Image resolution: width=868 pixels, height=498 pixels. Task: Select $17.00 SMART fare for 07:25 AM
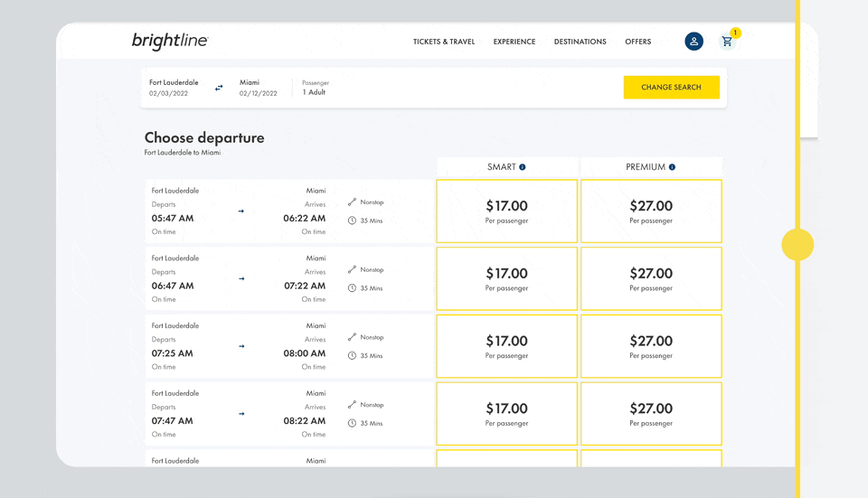(x=506, y=346)
